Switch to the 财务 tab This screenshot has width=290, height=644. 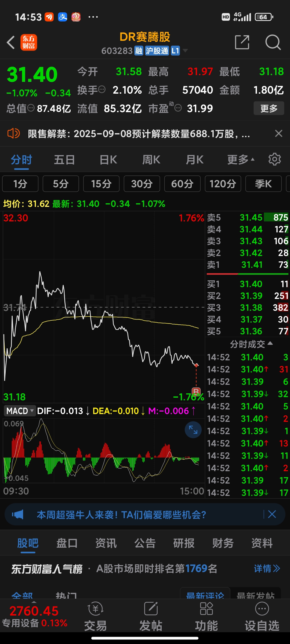[x=223, y=543]
